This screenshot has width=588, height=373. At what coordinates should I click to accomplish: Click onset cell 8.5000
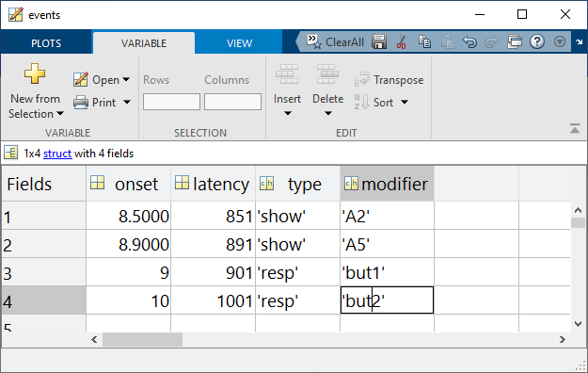(x=128, y=216)
